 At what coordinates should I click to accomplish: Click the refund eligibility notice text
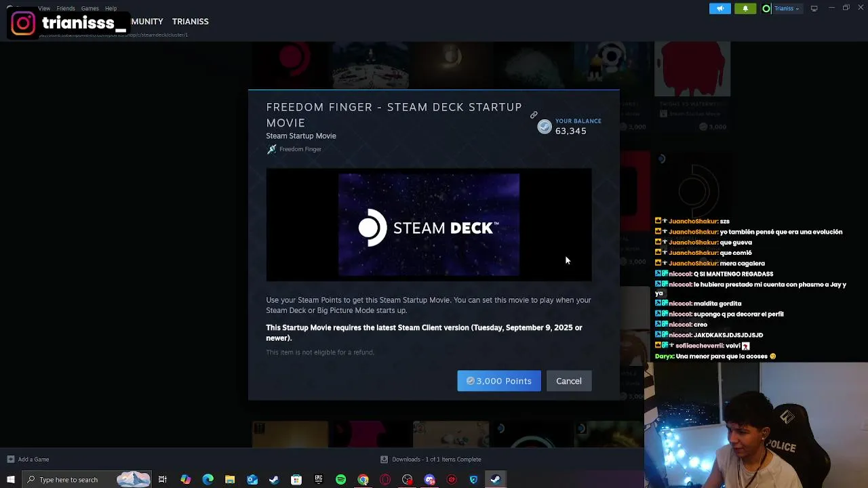320,352
